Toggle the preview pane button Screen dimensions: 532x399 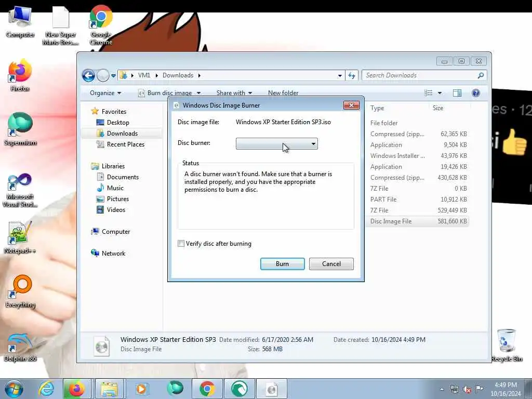click(457, 93)
